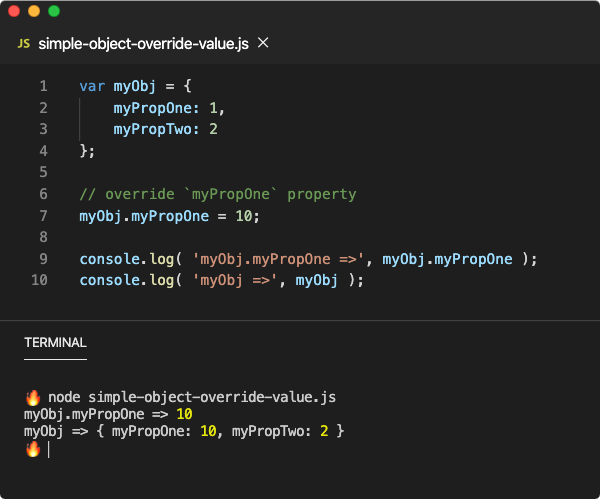Click terminal output '{ myPropOne: 10, myPropTwo: 2 }'
The width and height of the screenshot is (600, 499).
point(220,432)
